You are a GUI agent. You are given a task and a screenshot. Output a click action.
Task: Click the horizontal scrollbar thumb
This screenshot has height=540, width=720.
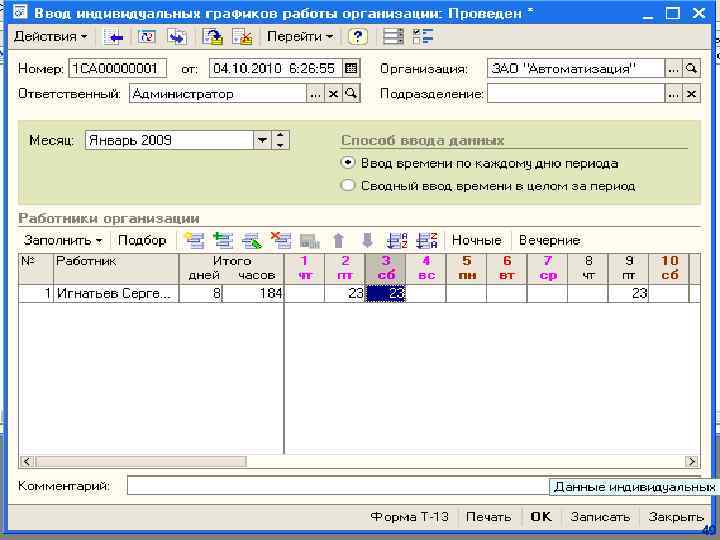[x=141, y=461]
